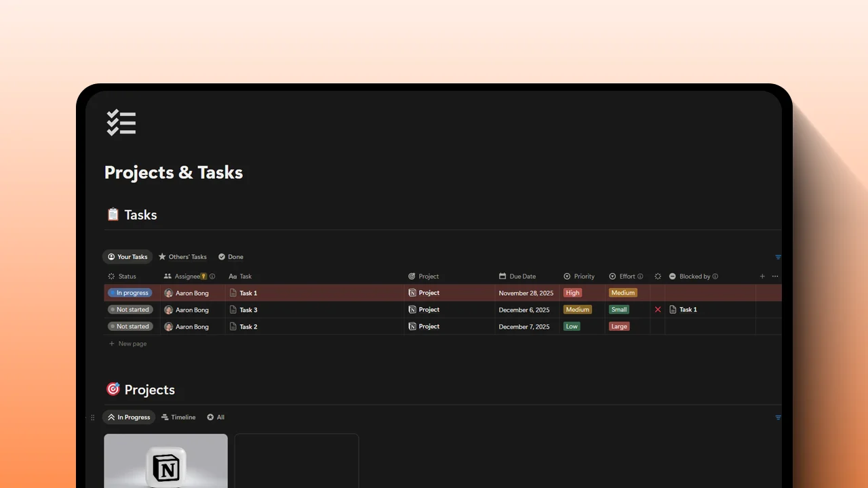Switch to the Done view
Image resolution: width=868 pixels, height=488 pixels.
(231, 257)
